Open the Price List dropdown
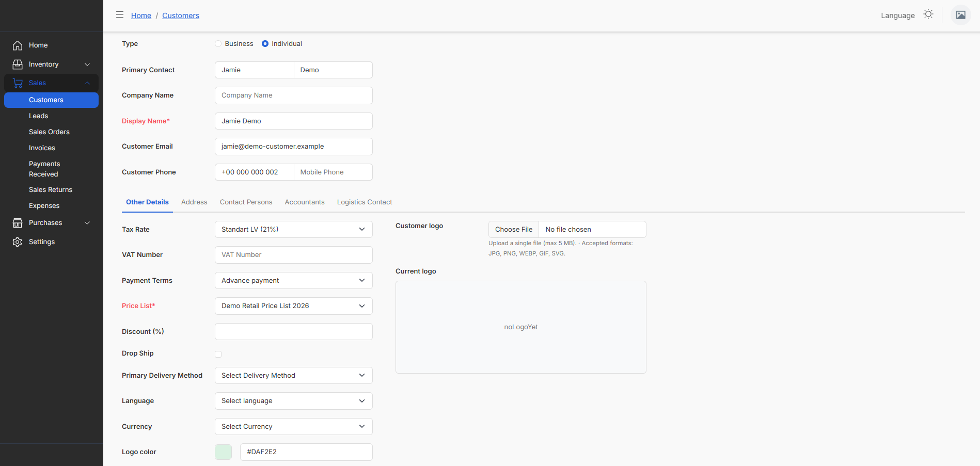Viewport: 980px width, 466px height. [294, 306]
